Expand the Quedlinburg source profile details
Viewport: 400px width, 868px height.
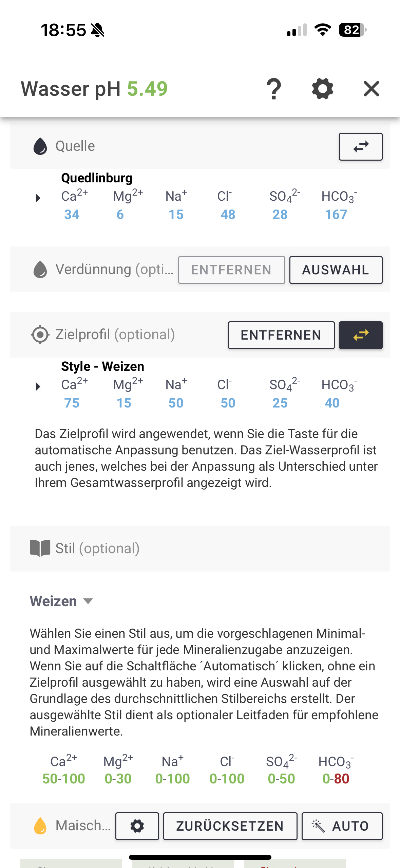coord(38,198)
